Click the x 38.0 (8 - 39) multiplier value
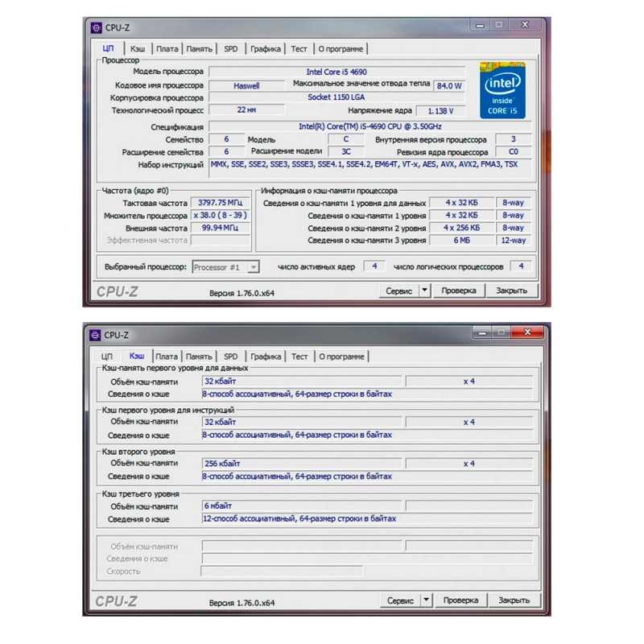This screenshot has width=644, height=644. click(x=220, y=215)
